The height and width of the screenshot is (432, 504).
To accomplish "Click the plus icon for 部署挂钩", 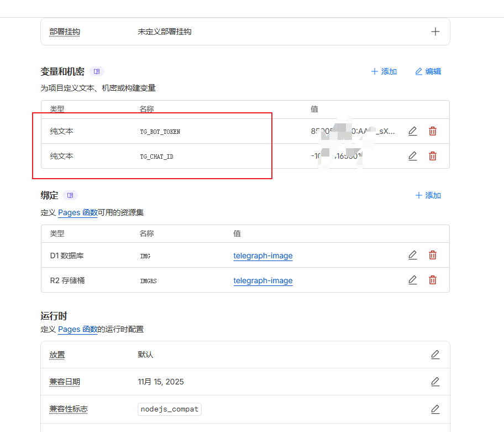I will (435, 32).
